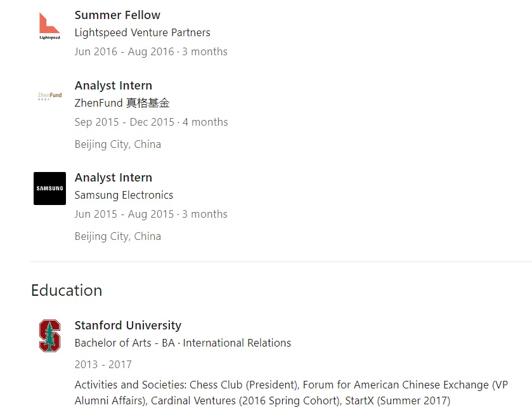Open the Lightspeed company logo
This screenshot has height=417, width=532.
[x=49, y=26]
